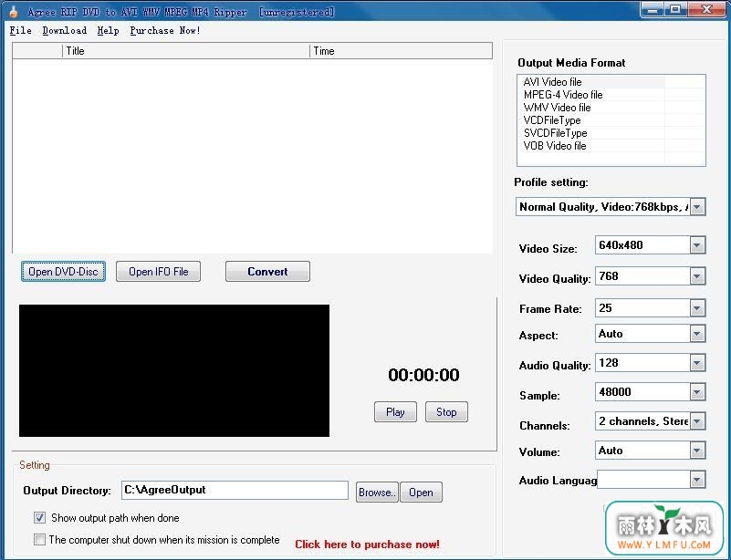731x560 pixels.
Task: Enable computer shut down when complete
Action: click(39, 540)
